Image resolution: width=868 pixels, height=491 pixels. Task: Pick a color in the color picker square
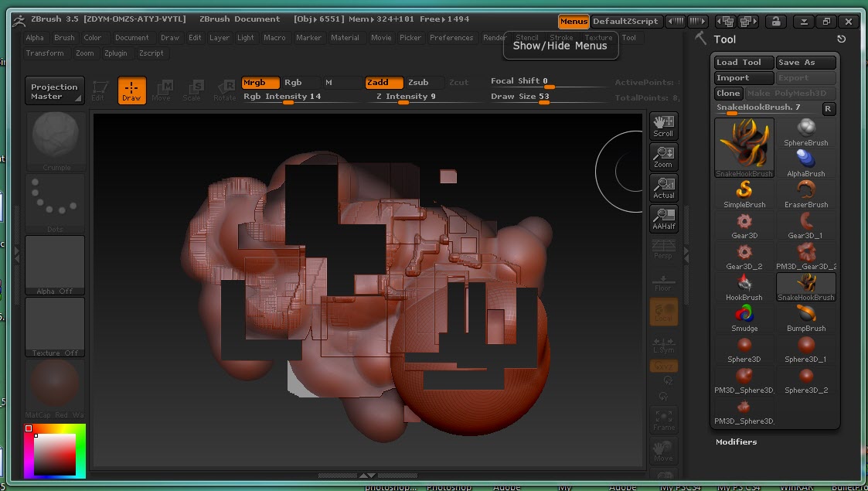[55, 455]
